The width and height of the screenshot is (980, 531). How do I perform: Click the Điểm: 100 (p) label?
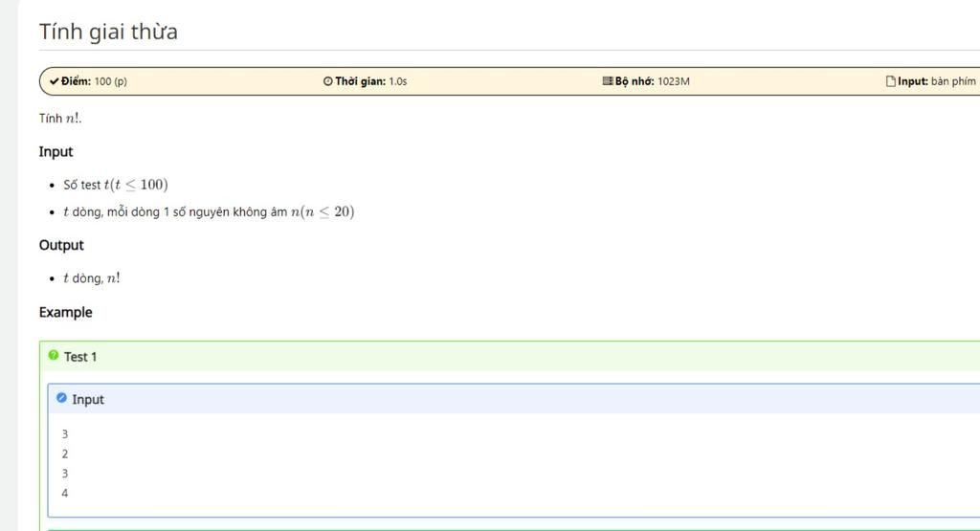coord(94,81)
